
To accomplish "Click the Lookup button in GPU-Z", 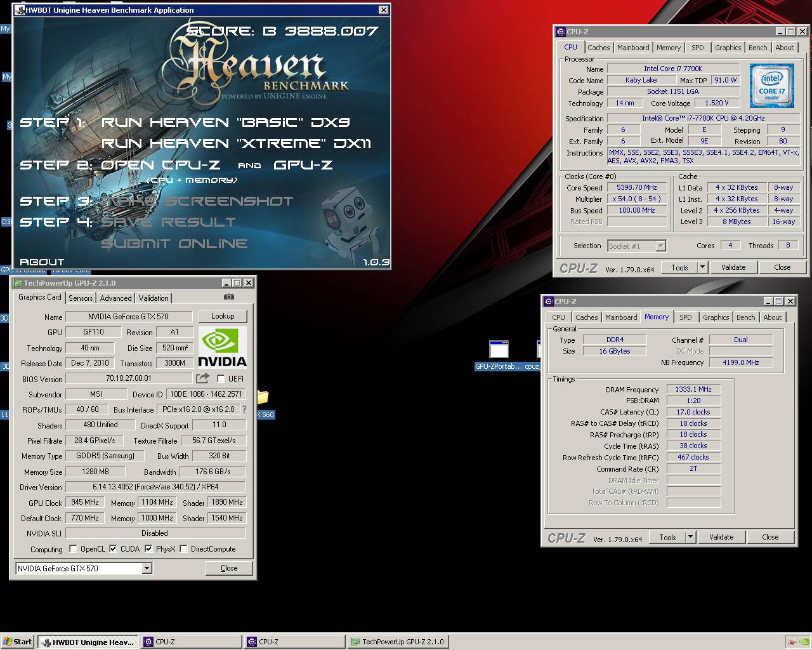I will coord(223,316).
